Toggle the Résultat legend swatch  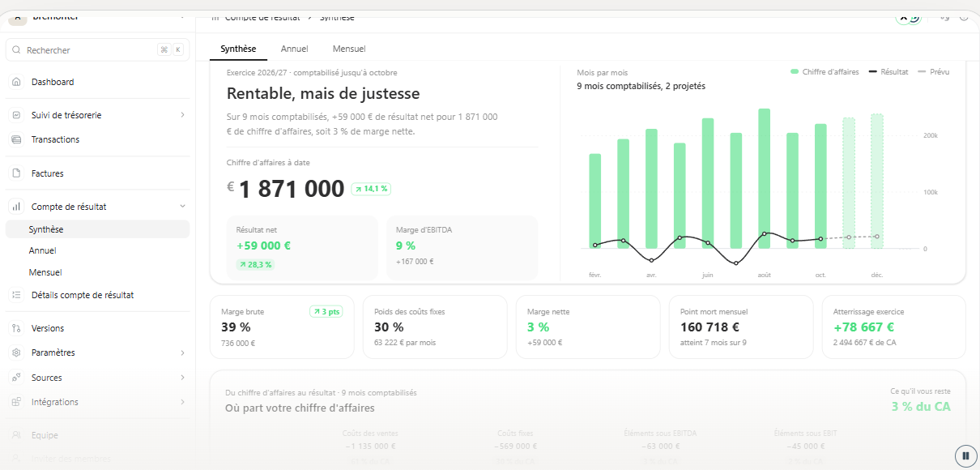873,72
